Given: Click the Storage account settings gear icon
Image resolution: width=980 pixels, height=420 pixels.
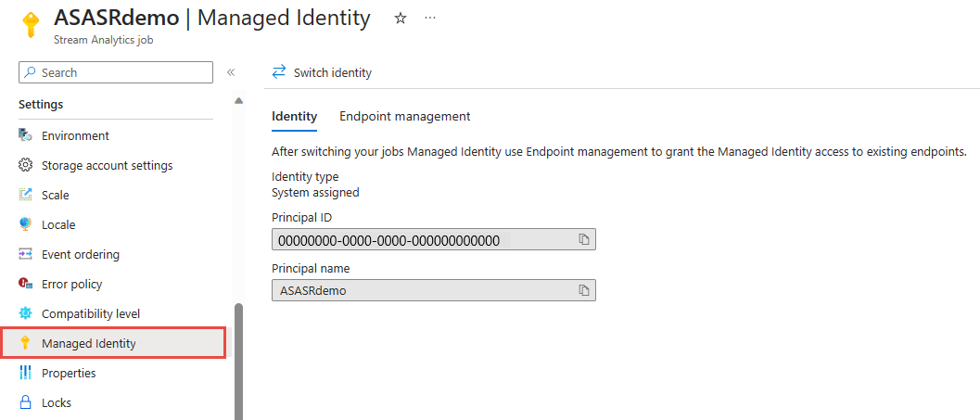Looking at the screenshot, I should point(26,165).
